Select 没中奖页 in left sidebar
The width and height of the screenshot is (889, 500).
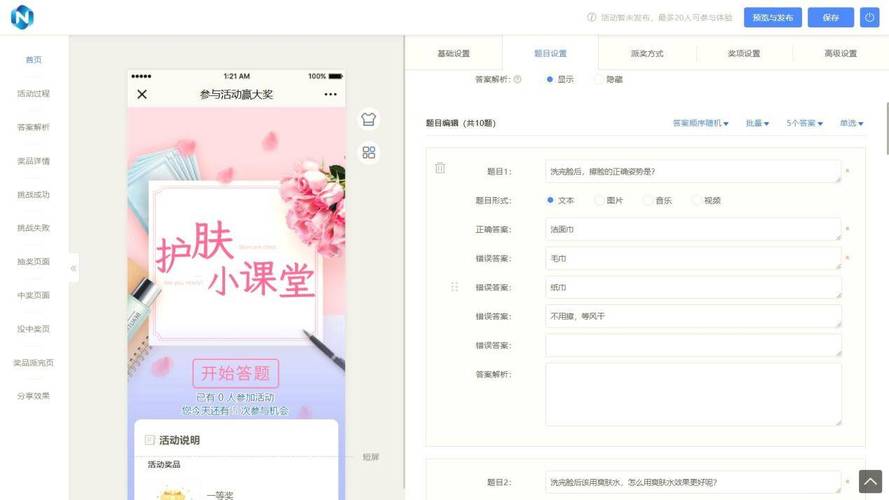[x=33, y=329]
